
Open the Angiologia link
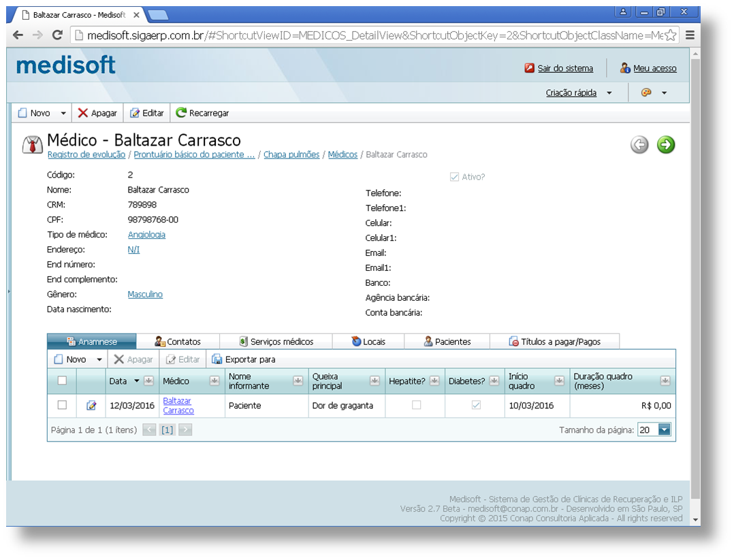(146, 234)
